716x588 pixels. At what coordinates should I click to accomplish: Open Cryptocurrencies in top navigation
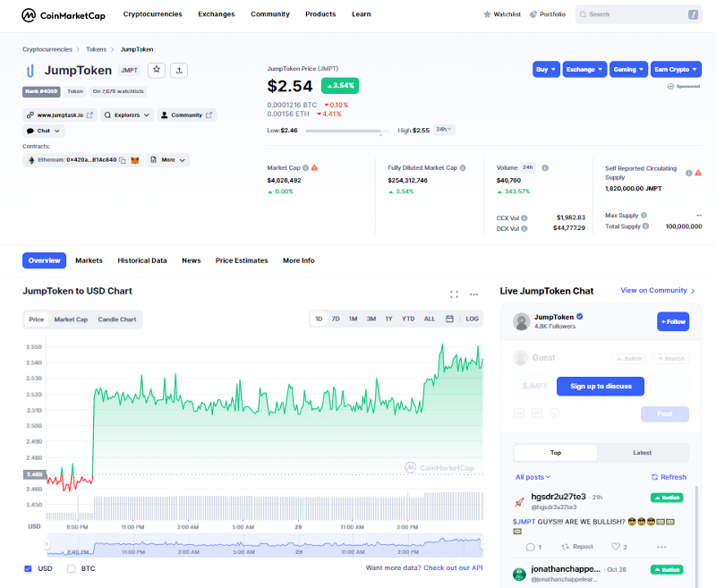[152, 14]
